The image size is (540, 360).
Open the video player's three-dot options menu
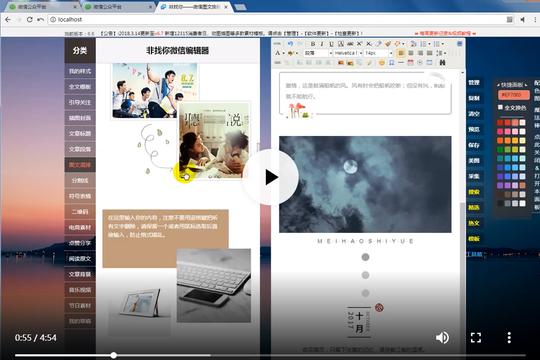coord(509,338)
